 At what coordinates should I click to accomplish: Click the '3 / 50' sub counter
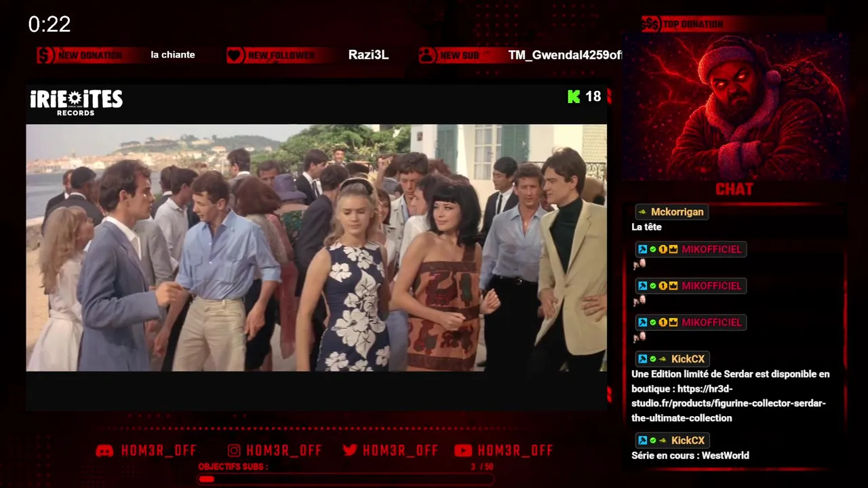point(482,467)
